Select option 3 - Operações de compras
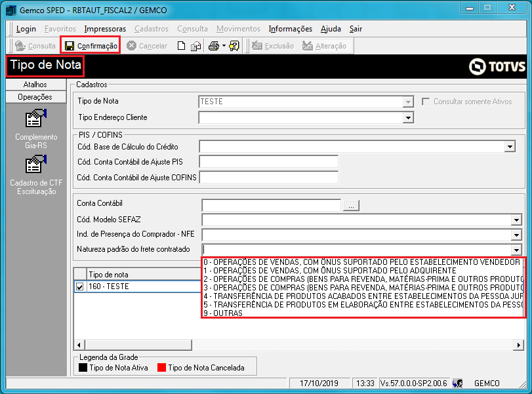532x394 pixels. coord(363,288)
